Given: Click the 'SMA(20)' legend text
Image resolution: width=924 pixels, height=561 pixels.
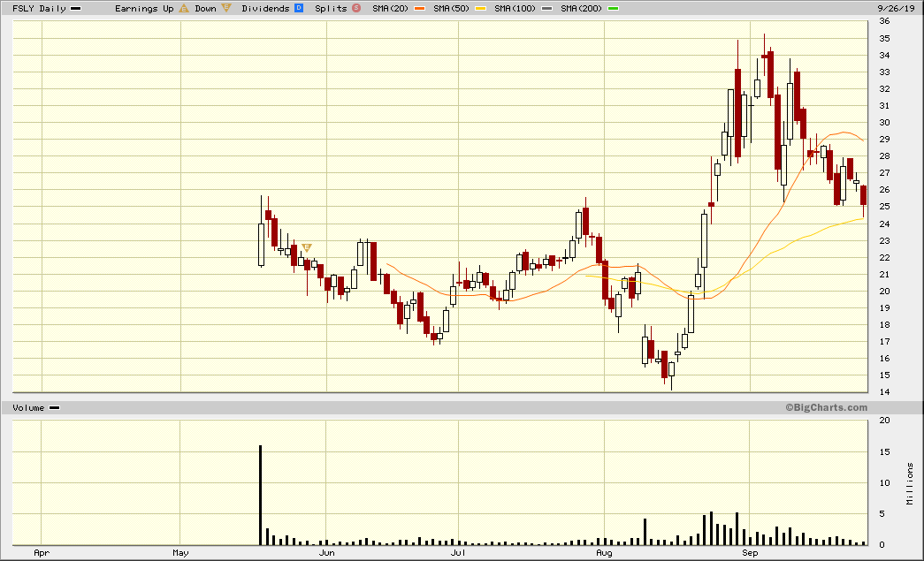Looking at the screenshot, I should [x=390, y=8].
